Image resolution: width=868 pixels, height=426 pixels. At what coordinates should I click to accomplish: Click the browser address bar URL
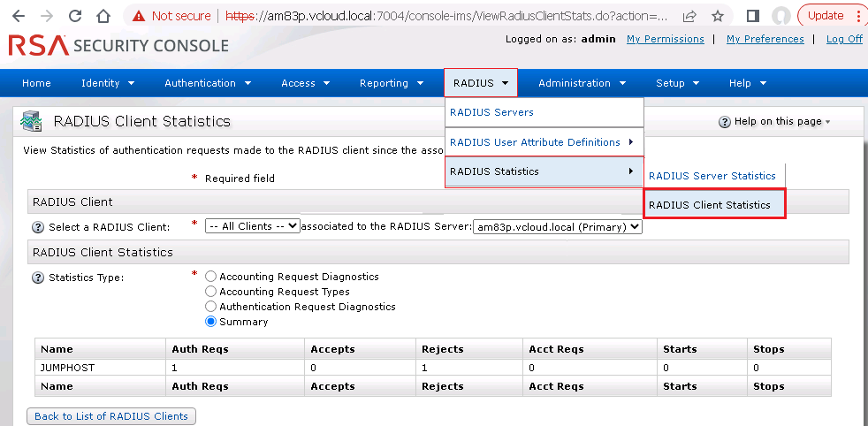442,16
